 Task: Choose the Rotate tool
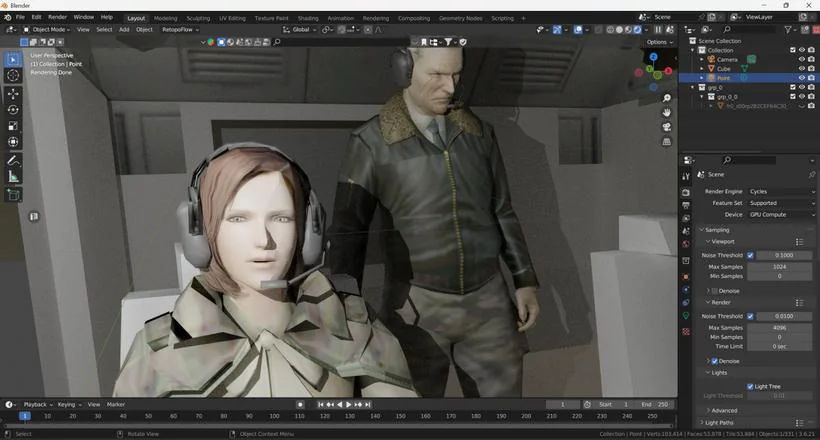coord(13,110)
